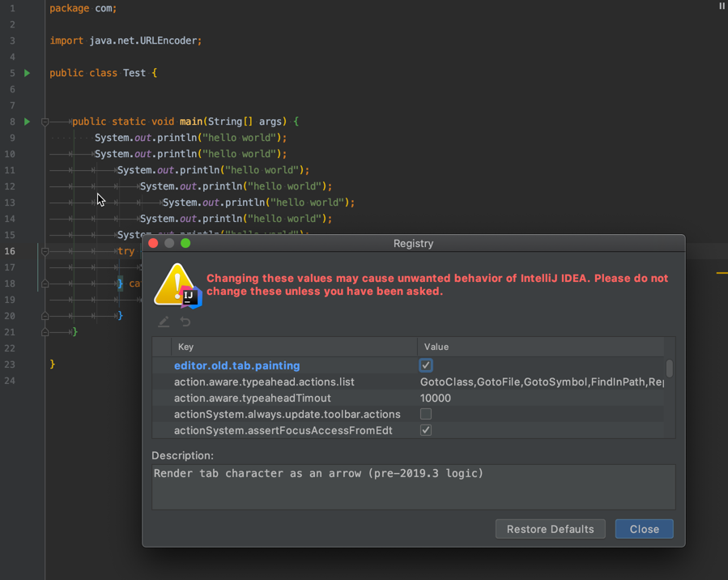Enable actionSystem.always.update.toolbar.actions checkbox
Viewport: 728px width, 580px height.
tap(426, 414)
